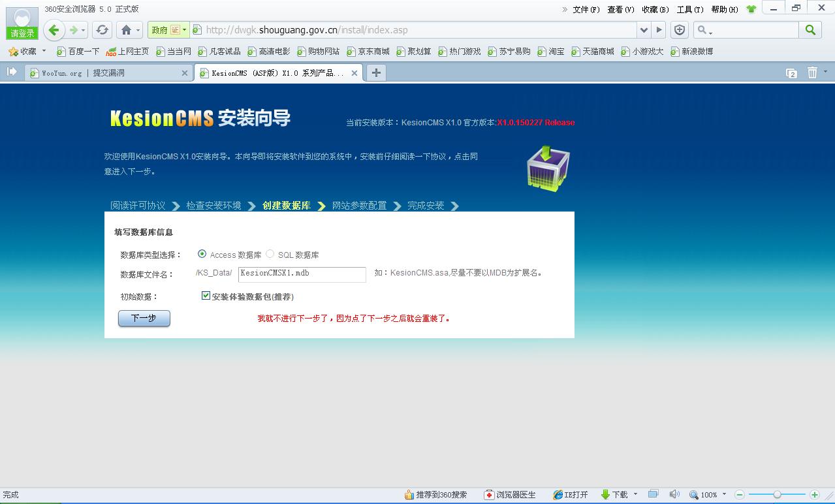
Task: Expand the 收藏 bookmarks bar dropdown arrow
Action: click(44, 51)
